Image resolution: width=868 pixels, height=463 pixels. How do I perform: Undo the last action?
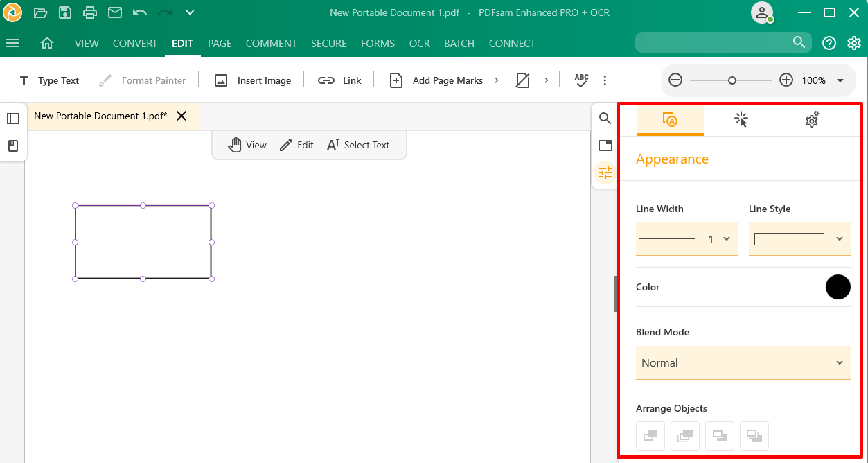140,12
